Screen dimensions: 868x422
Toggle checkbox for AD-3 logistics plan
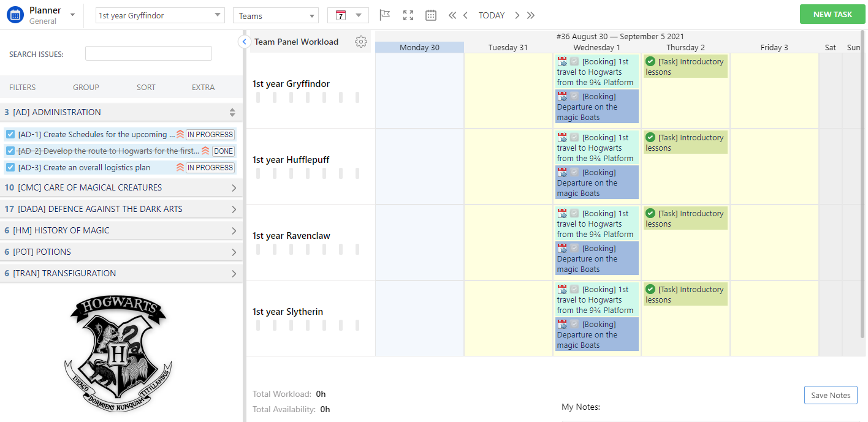tap(10, 167)
